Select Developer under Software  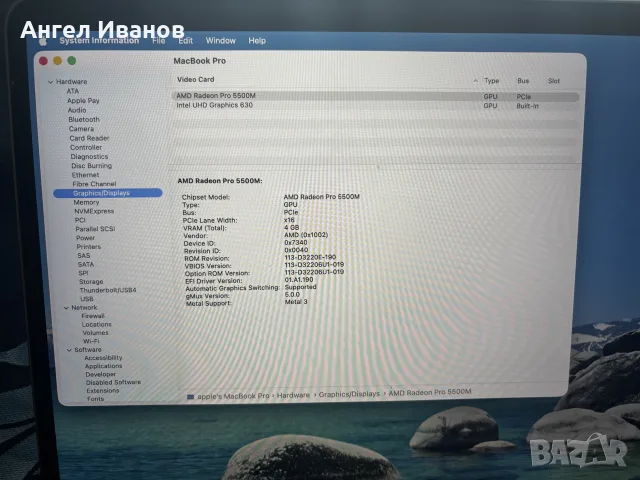coord(100,374)
